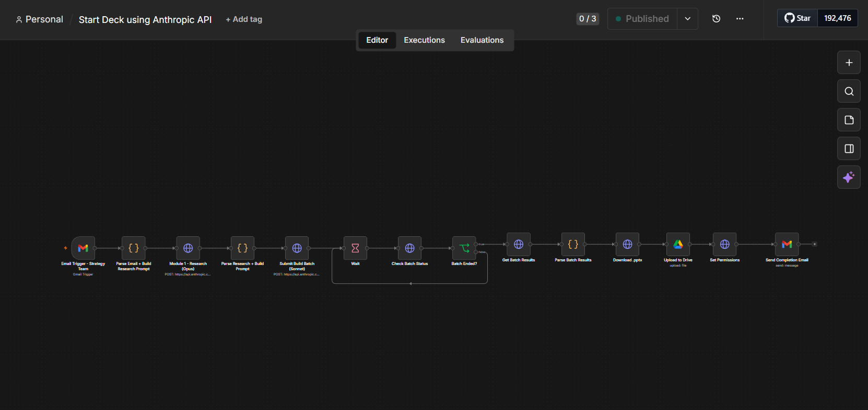Screen dimensions: 868x410
Task: Select the Parse Batch Results code node
Action: 573,244
